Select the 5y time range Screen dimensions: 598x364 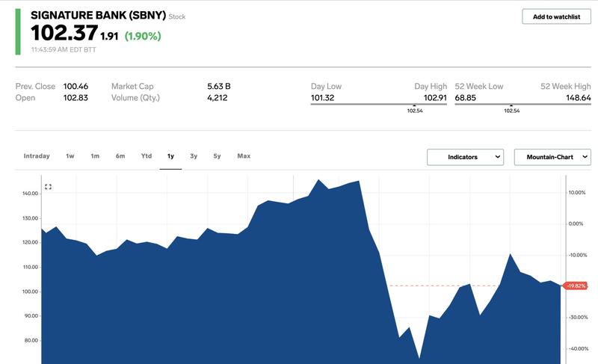(217, 156)
